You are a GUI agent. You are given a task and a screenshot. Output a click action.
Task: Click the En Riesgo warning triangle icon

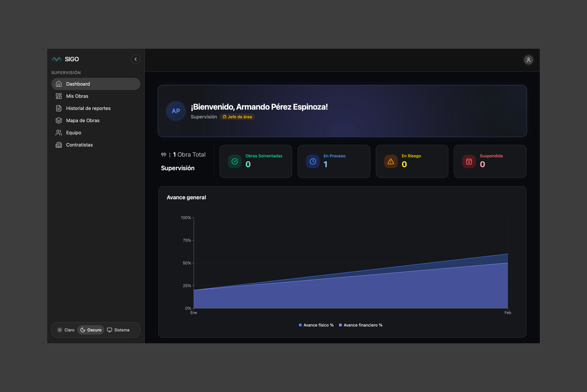pyautogui.click(x=391, y=162)
